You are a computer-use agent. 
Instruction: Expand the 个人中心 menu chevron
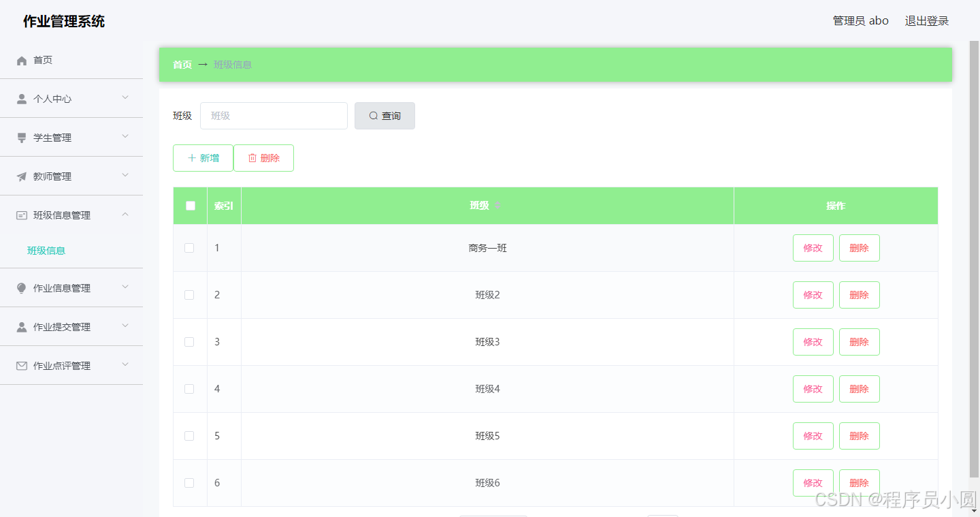tap(125, 98)
